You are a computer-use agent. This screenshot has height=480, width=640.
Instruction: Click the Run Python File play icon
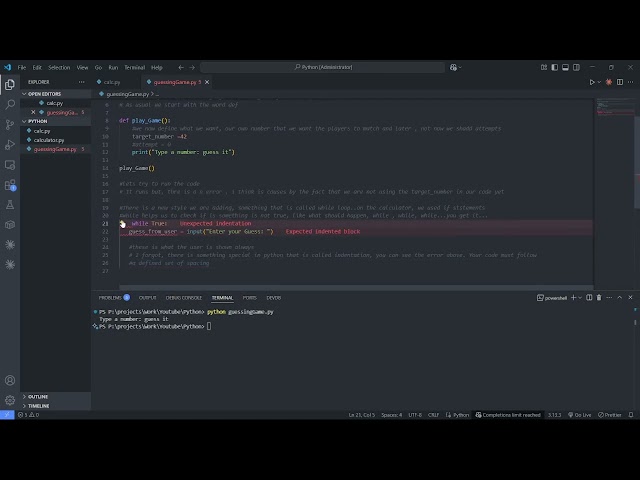click(x=592, y=82)
